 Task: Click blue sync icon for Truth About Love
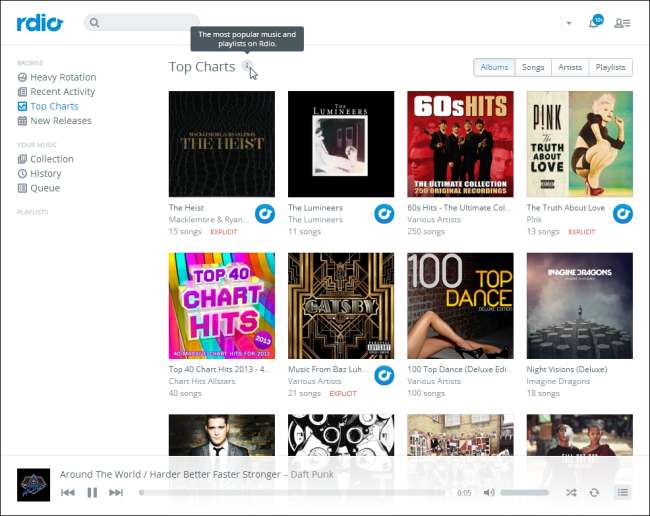pos(623,214)
